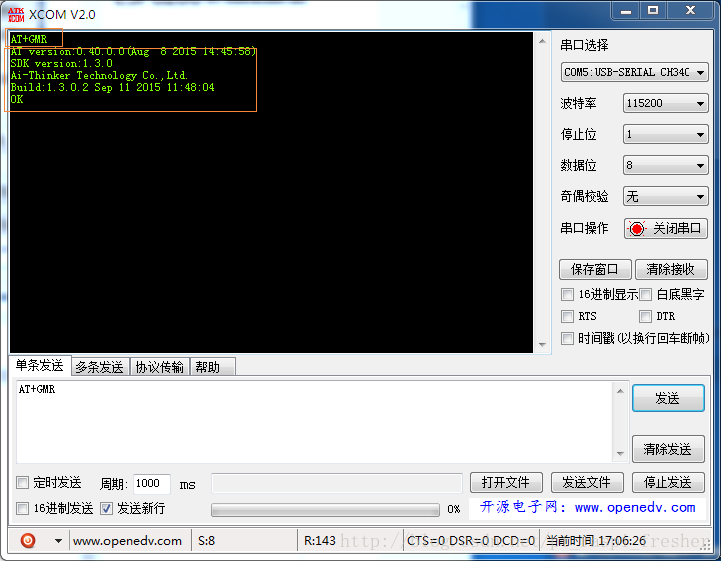Click the www.openedv.com status bar text

(127, 541)
